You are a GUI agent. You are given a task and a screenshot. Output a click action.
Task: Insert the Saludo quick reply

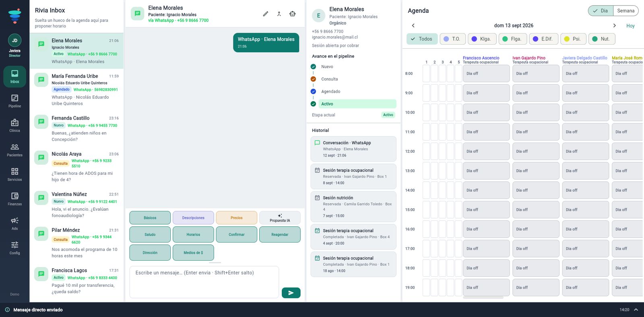point(150,234)
